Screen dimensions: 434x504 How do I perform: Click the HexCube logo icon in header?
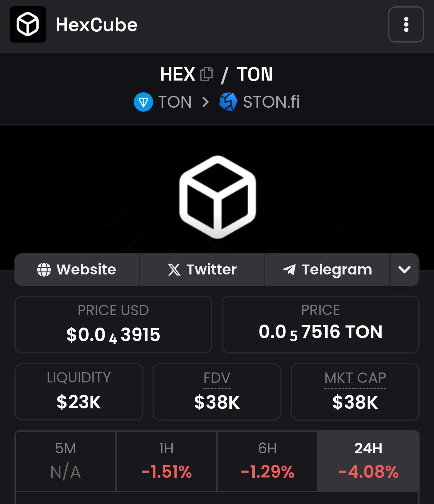point(28,24)
